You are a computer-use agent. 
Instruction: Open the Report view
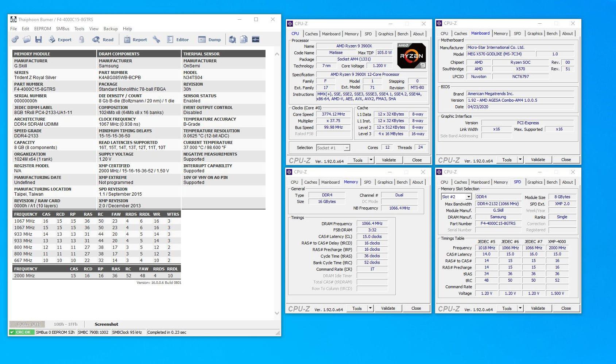[135, 39]
